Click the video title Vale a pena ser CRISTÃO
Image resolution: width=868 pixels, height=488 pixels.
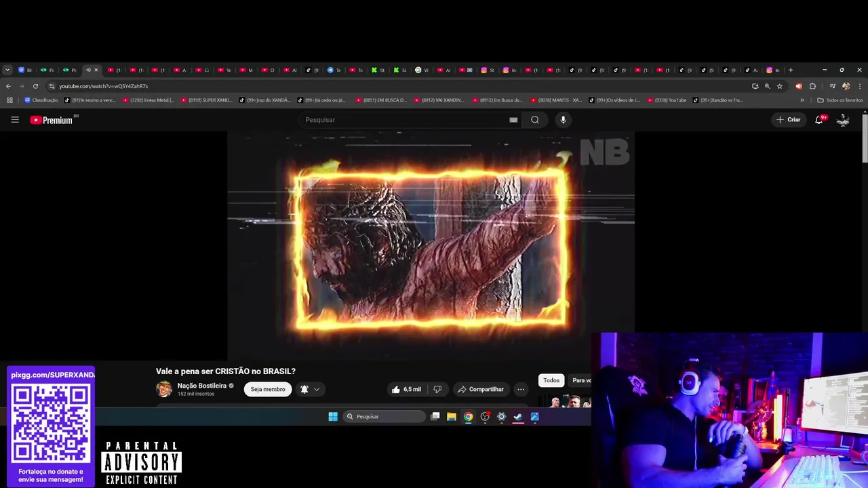pos(226,371)
